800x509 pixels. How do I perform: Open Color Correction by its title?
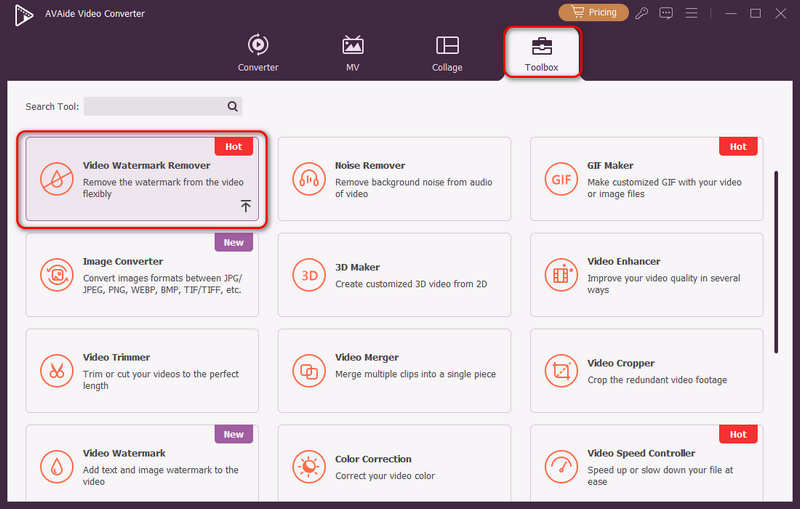[373, 459]
